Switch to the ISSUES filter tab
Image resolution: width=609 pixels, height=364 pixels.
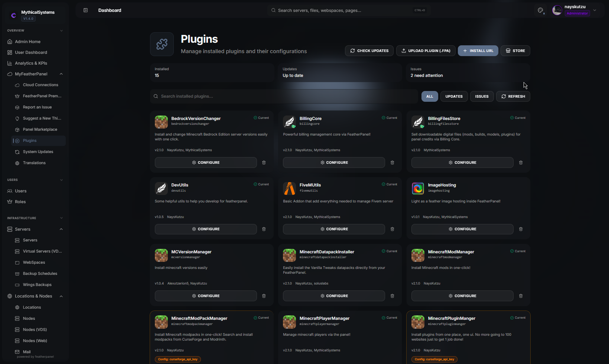(x=482, y=96)
